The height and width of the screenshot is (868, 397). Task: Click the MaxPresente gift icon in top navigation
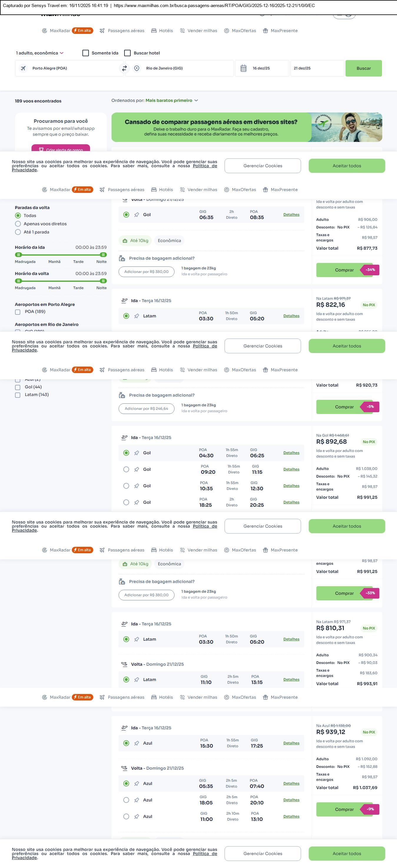265,31
